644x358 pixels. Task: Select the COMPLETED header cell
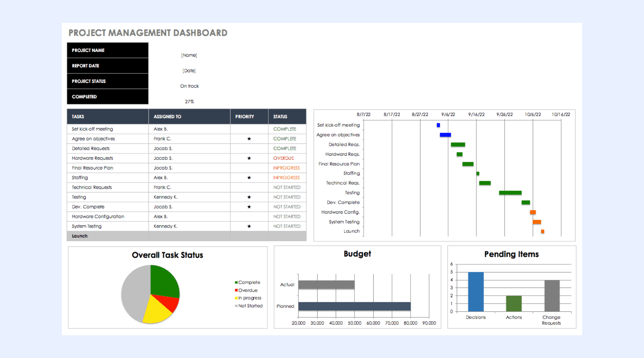tap(108, 97)
